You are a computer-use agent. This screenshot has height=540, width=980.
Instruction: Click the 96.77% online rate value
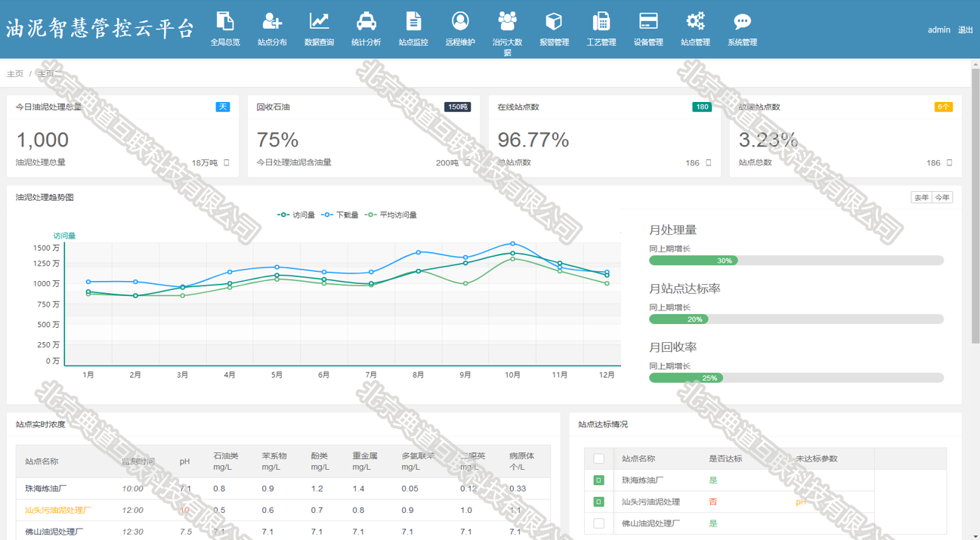click(533, 140)
